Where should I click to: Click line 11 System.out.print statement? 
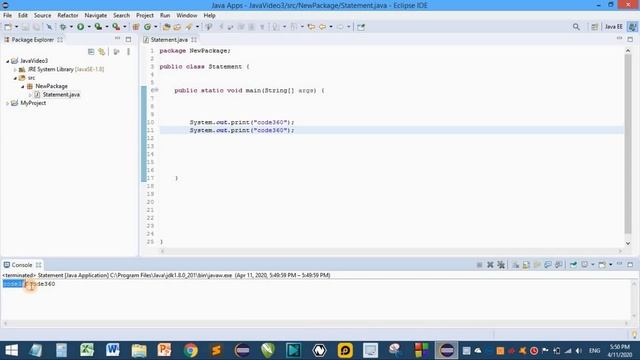pos(242,130)
